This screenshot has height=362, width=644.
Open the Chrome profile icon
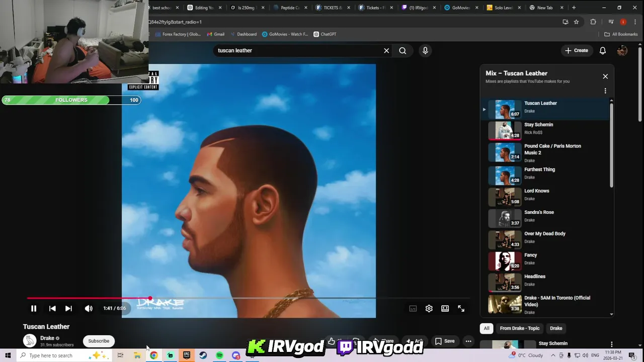tap(623, 22)
